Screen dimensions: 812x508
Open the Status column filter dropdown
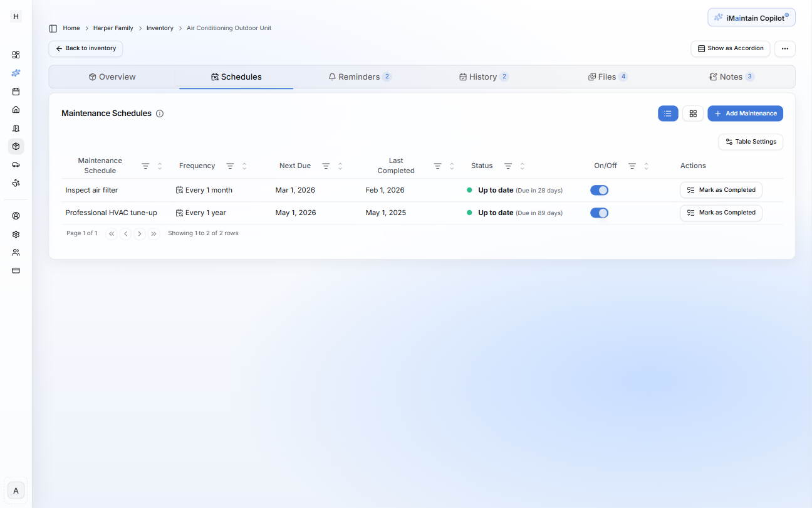tap(507, 166)
